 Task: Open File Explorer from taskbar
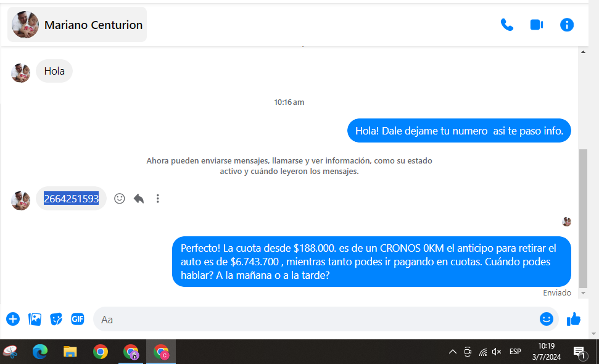[70, 352]
